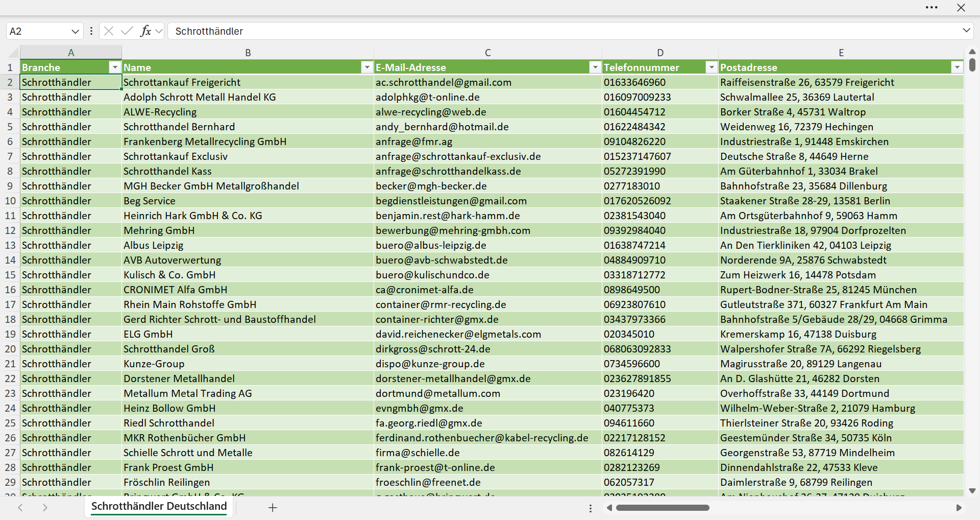Click the vertical scrollbar up arrow
The image size is (980, 520).
pos(972,52)
